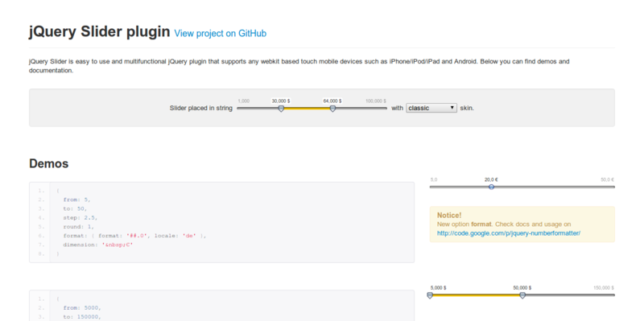Image resolution: width=644 pixels, height=321 pixels.
Task: Click the code line 'to: 50,'
Action: [75, 208]
